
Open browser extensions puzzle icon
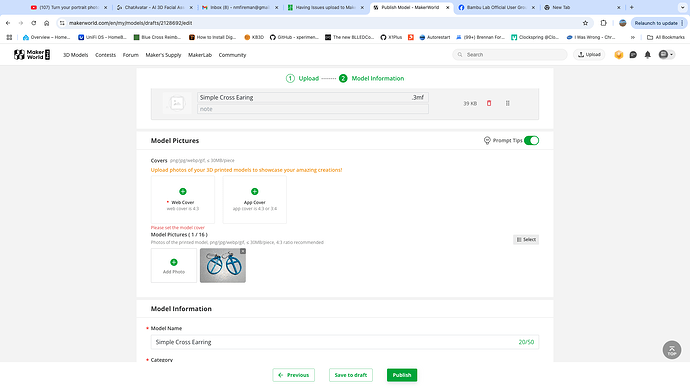click(603, 23)
